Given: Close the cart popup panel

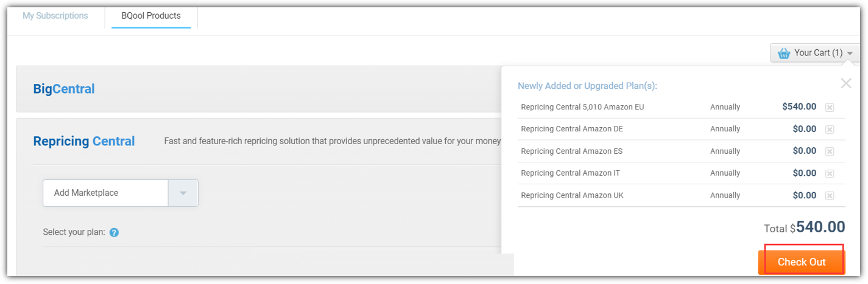Looking at the screenshot, I should [x=846, y=83].
